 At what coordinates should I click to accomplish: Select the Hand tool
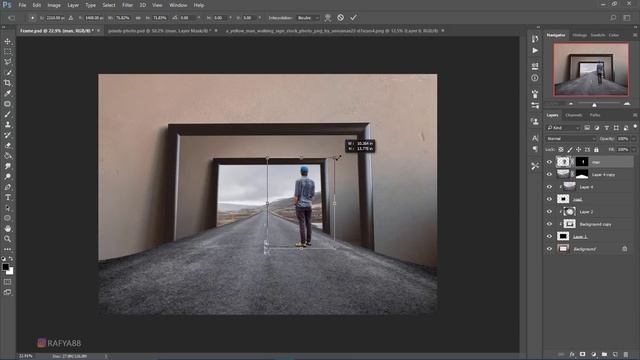(7, 229)
